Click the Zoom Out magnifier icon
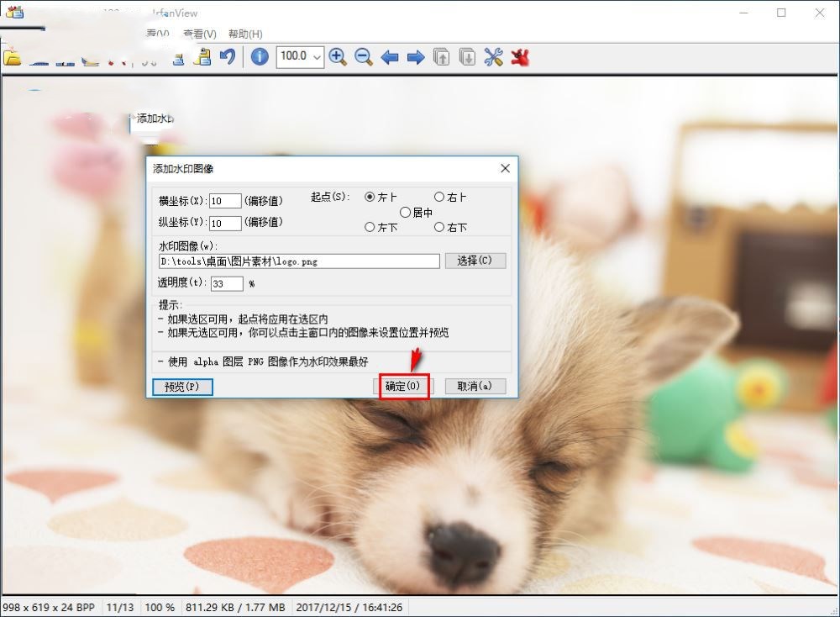 tap(364, 57)
